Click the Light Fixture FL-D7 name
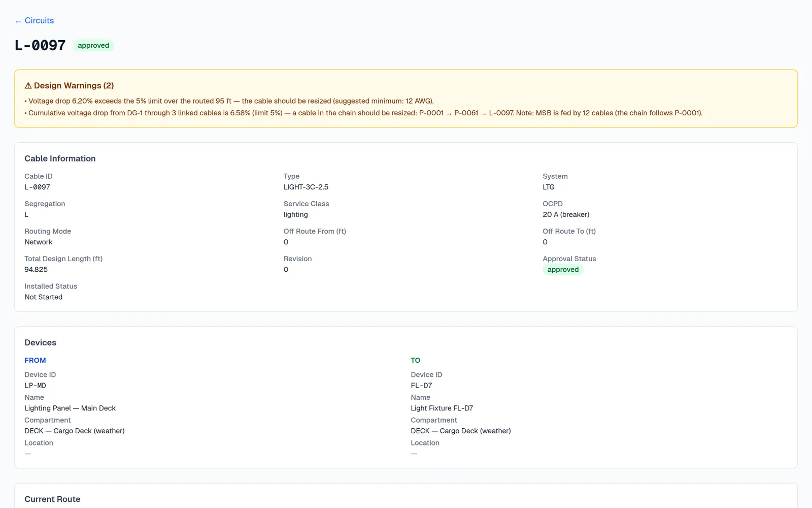Screen dimensions: 812x508 [442, 408]
